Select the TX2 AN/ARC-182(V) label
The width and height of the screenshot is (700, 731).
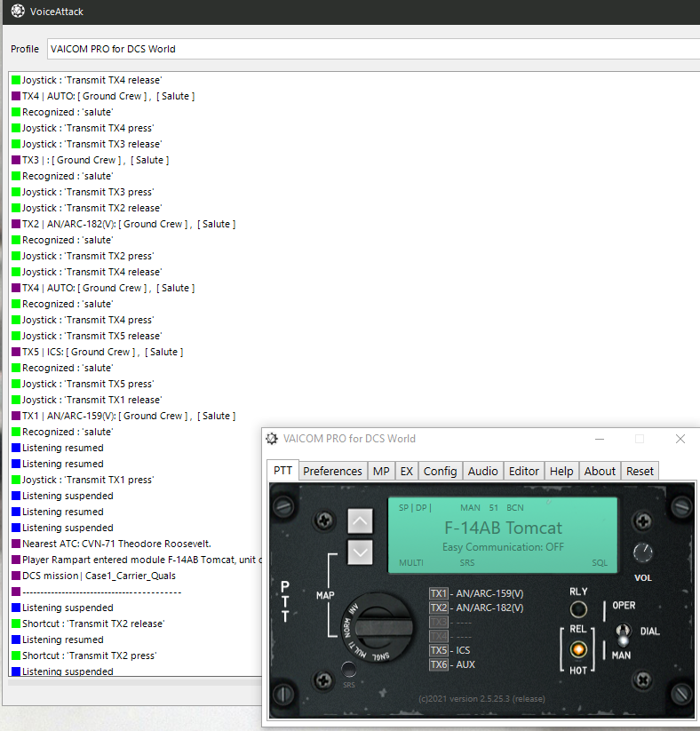476,608
